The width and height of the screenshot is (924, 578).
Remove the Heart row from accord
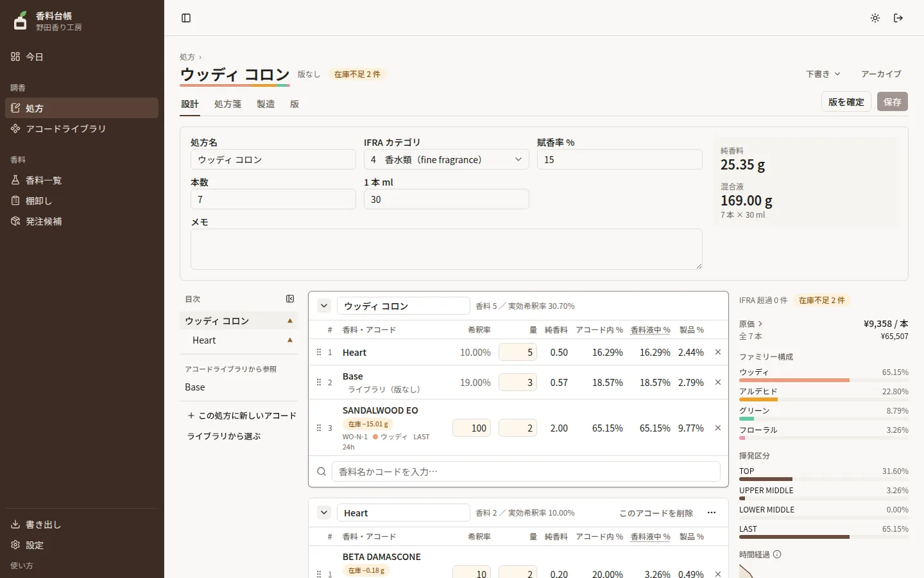(x=718, y=352)
